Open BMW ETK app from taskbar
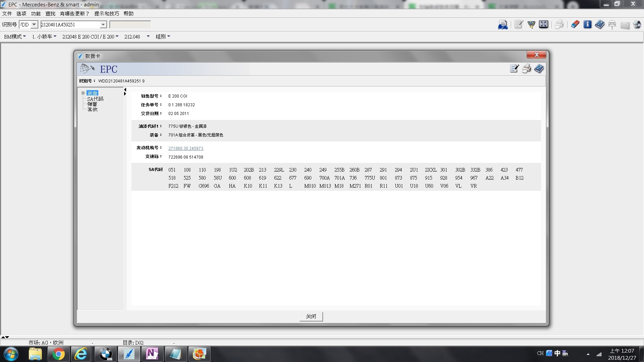This screenshot has height=362, width=644. point(105,354)
